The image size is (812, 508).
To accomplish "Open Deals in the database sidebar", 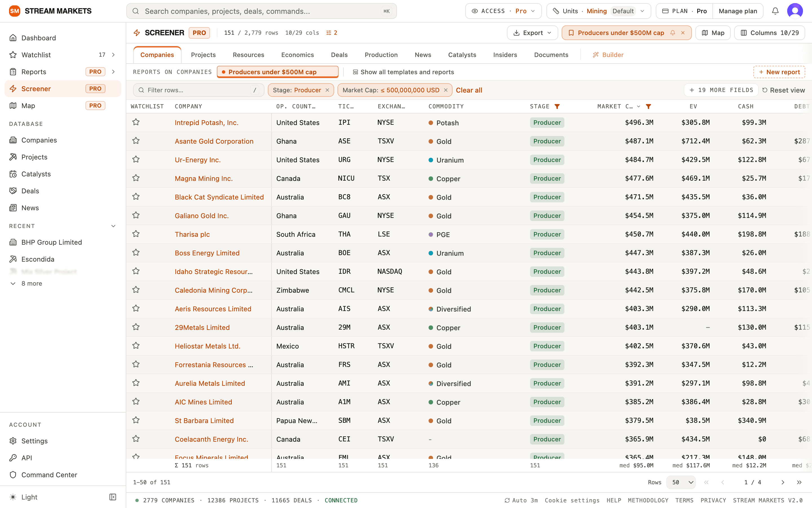I will pos(63,191).
